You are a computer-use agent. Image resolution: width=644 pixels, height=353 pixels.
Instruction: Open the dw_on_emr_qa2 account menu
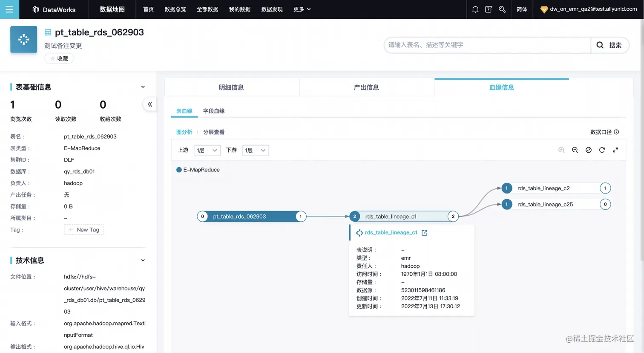click(593, 9)
